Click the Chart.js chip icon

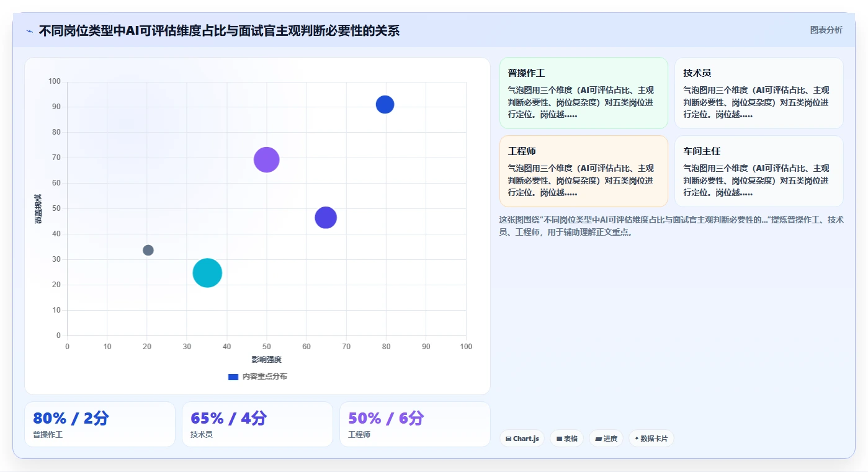click(508, 439)
